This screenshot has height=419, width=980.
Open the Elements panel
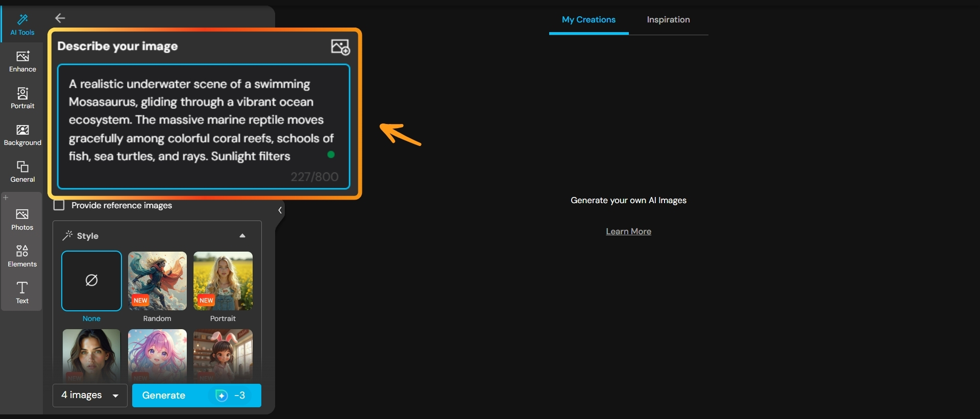pyautogui.click(x=22, y=256)
